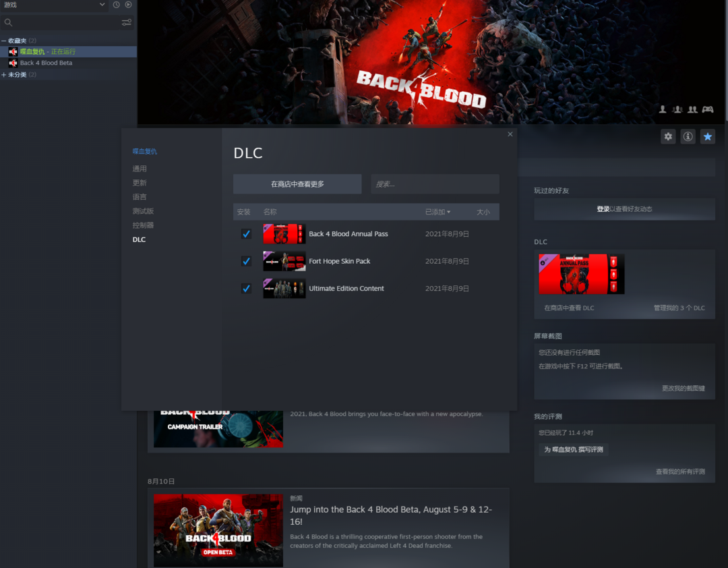The width and height of the screenshot is (728, 568).
Task: Toggle favorite star icon
Action: pos(708,137)
